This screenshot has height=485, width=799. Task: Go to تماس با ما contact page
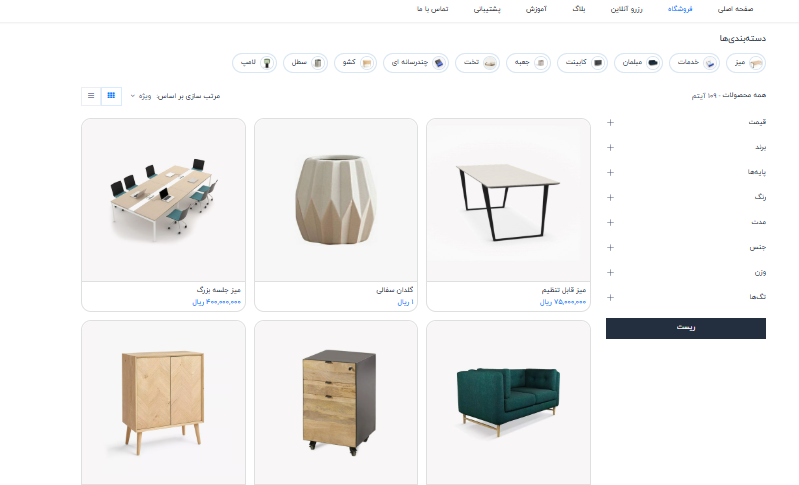(x=433, y=9)
